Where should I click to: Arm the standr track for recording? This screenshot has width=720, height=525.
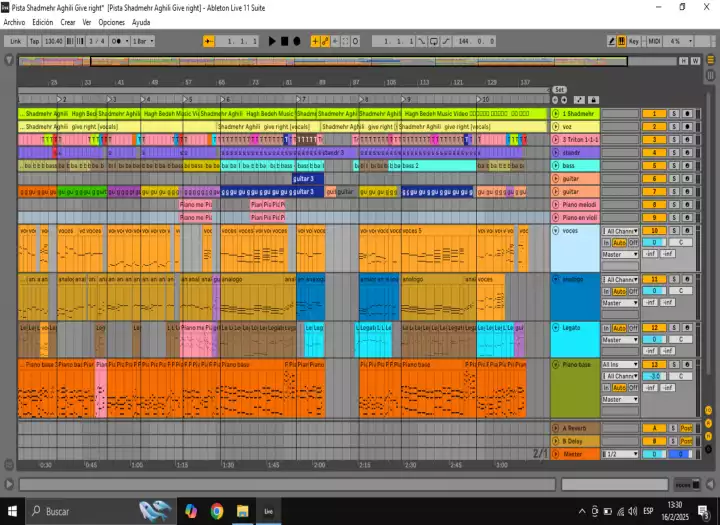pos(687,152)
